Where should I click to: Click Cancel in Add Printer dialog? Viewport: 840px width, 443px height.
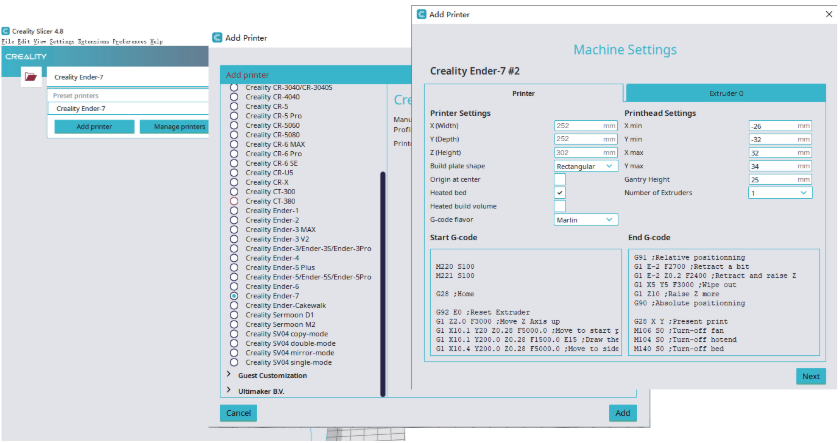click(x=238, y=413)
